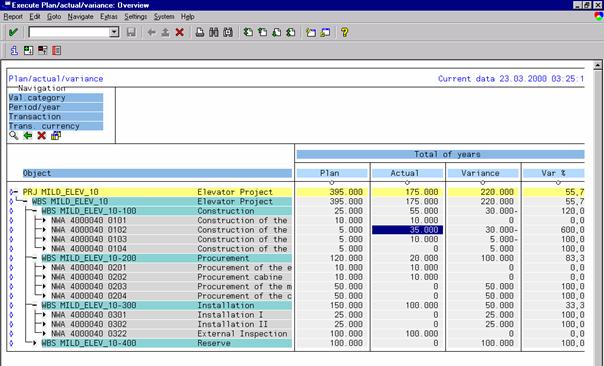604x366 pixels.
Task: Click the red X in Navigation panel
Action: coord(42,136)
